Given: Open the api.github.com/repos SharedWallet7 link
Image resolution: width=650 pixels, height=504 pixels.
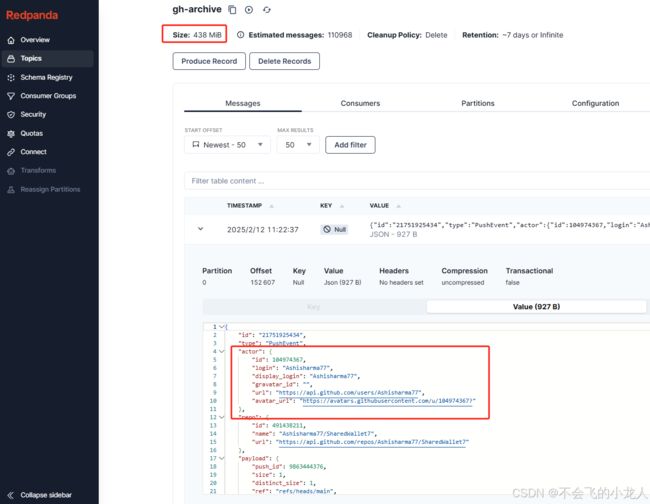Looking at the screenshot, I should [x=372, y=442].
